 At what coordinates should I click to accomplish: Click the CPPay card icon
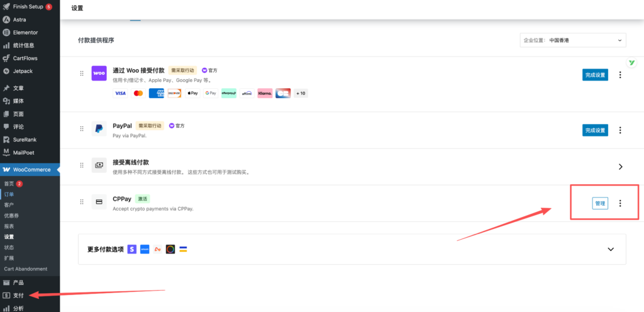point(99,203)
